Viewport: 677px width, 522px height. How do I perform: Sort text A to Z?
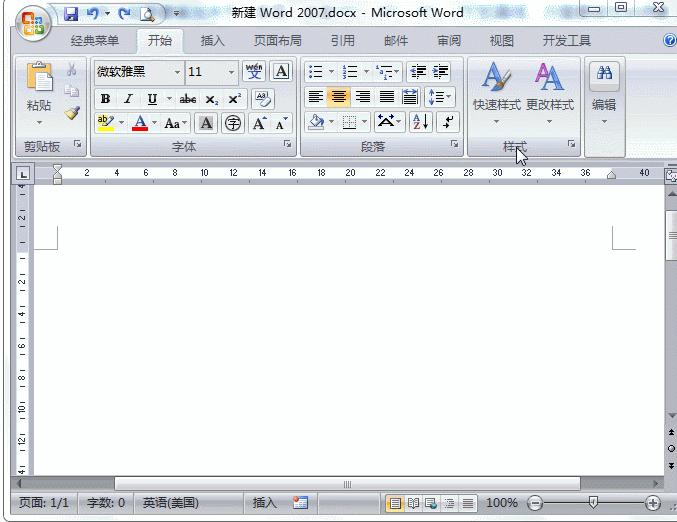(x=421, y=122)
